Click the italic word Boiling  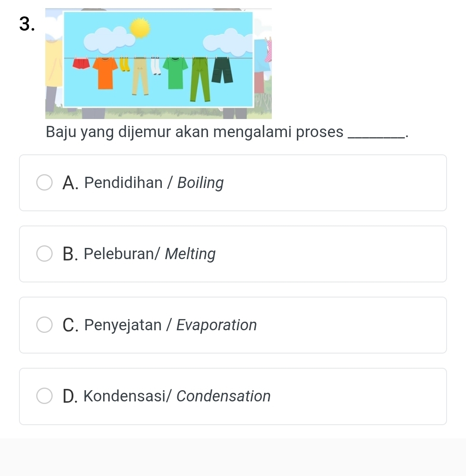(x=201, y=183)
